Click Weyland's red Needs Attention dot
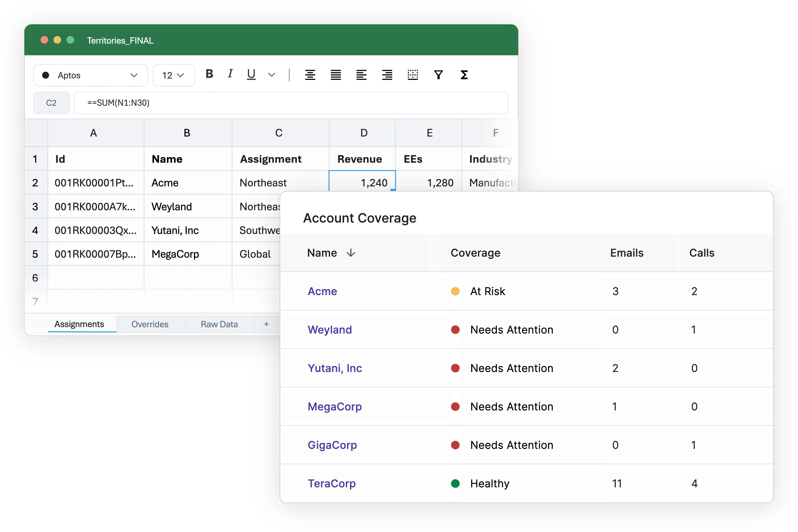798x532 pixels. 455,329
